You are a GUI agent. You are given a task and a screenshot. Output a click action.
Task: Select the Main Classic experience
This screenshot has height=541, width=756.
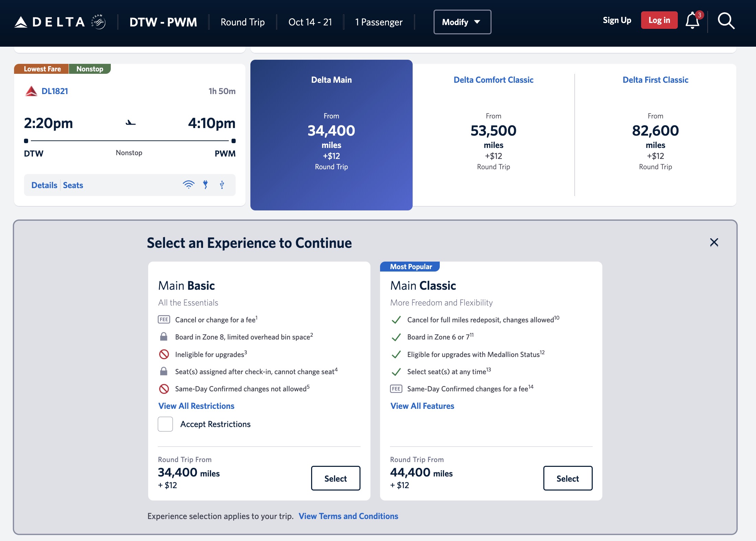click(x=568, y=478)
